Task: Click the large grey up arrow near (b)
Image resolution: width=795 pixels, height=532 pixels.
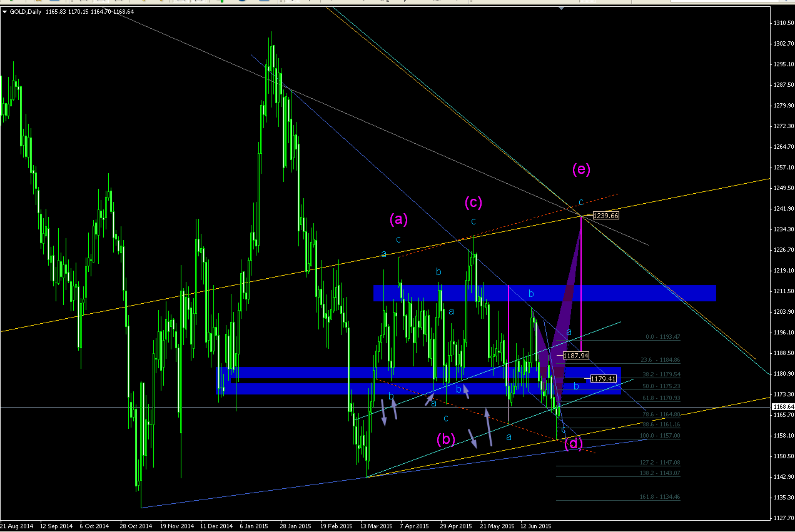Action: pos(489,427)
